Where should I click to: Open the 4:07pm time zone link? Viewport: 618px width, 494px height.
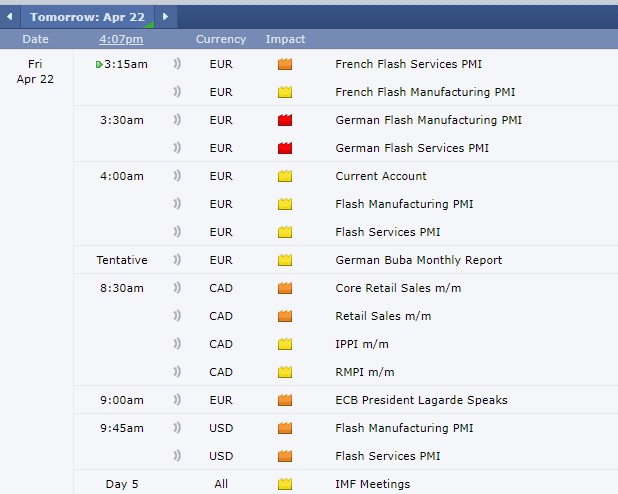click(121, 39)
